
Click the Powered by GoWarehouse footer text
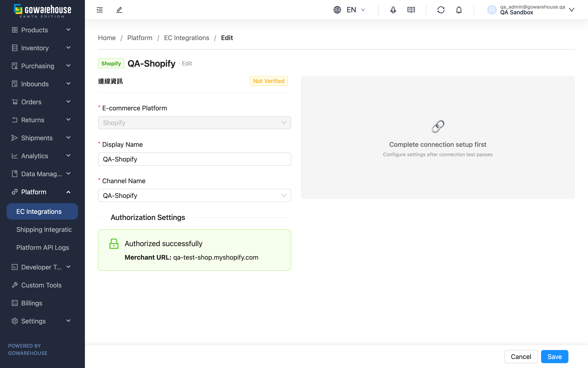pos(28,350)
